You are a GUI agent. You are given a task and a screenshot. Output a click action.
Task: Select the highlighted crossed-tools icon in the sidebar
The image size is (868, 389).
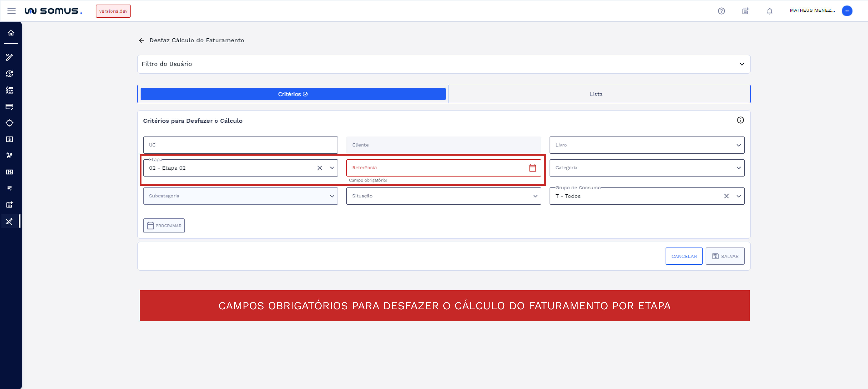(9, 221)
